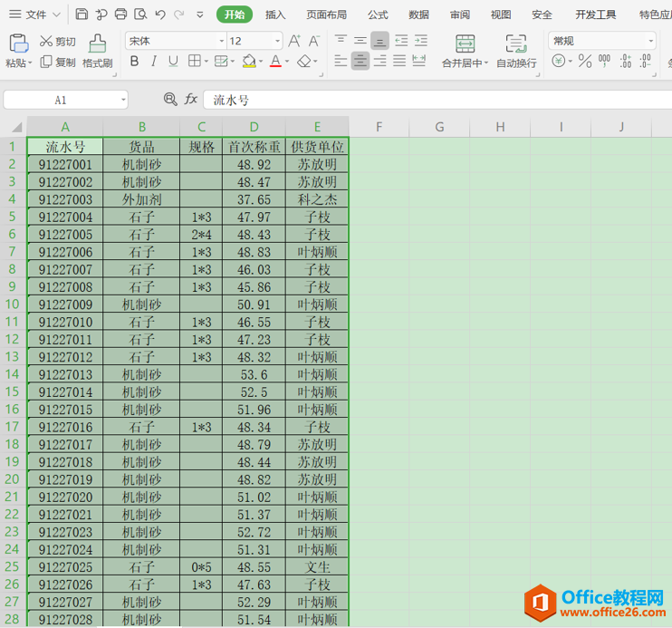Click the Redo arrow

point(179,14)
